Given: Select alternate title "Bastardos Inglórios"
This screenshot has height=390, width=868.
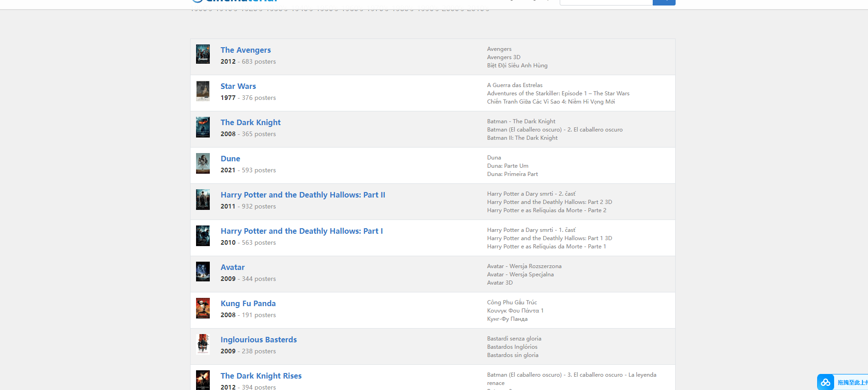Looking at the screenshot, I should [512, 347].
